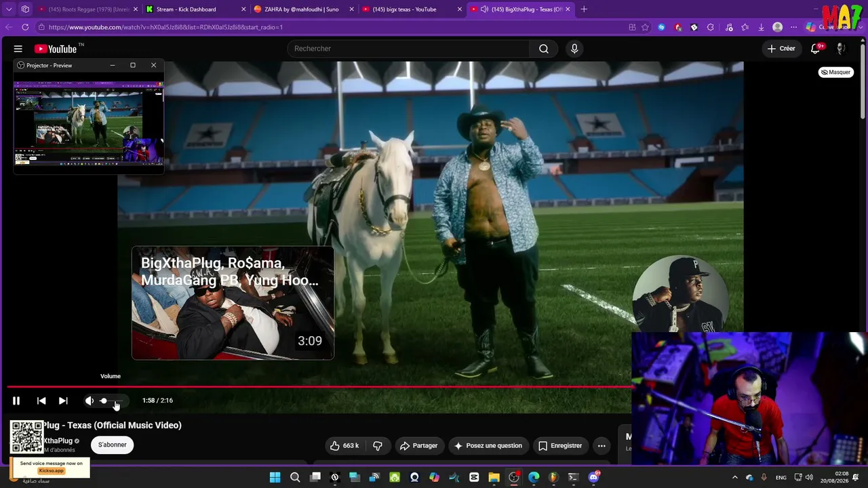Open the browser extensions puzzle icon
The height and width of the screenshot is (488, 868).
711,27
